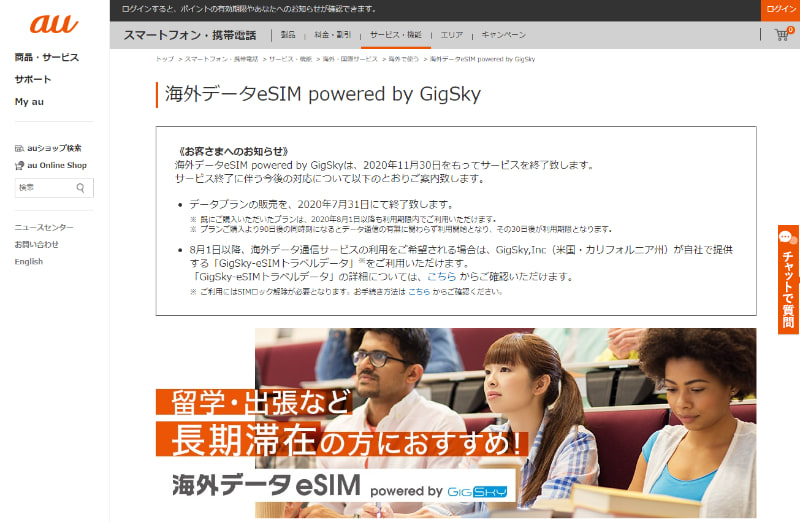
Task: Open the チャットで質問 side button
Action: (789, 280)
